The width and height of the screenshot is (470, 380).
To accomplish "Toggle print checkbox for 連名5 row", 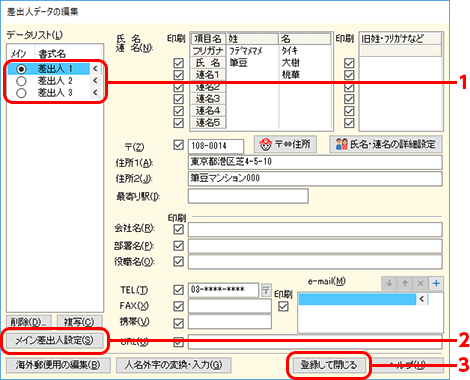I will 179,123.
